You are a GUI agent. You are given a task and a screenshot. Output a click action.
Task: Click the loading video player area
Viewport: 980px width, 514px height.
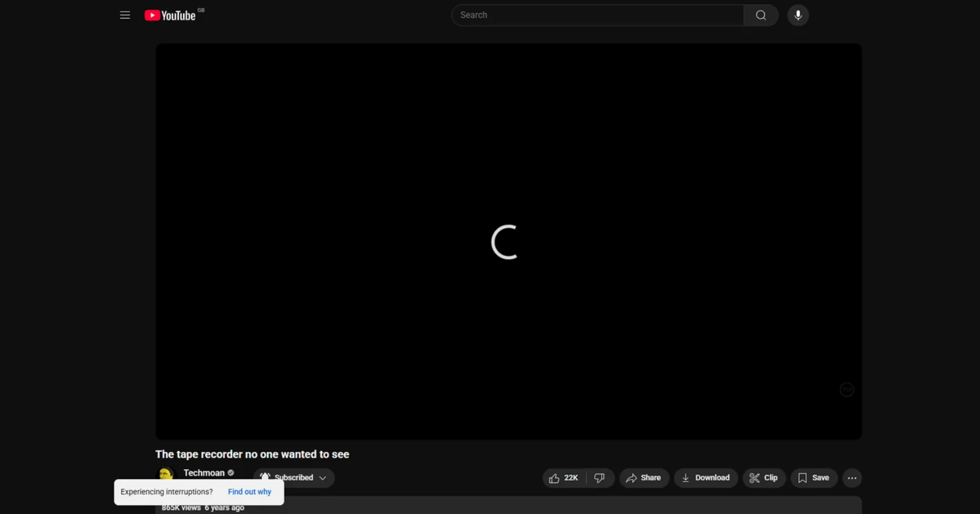[x=508, y=242]
